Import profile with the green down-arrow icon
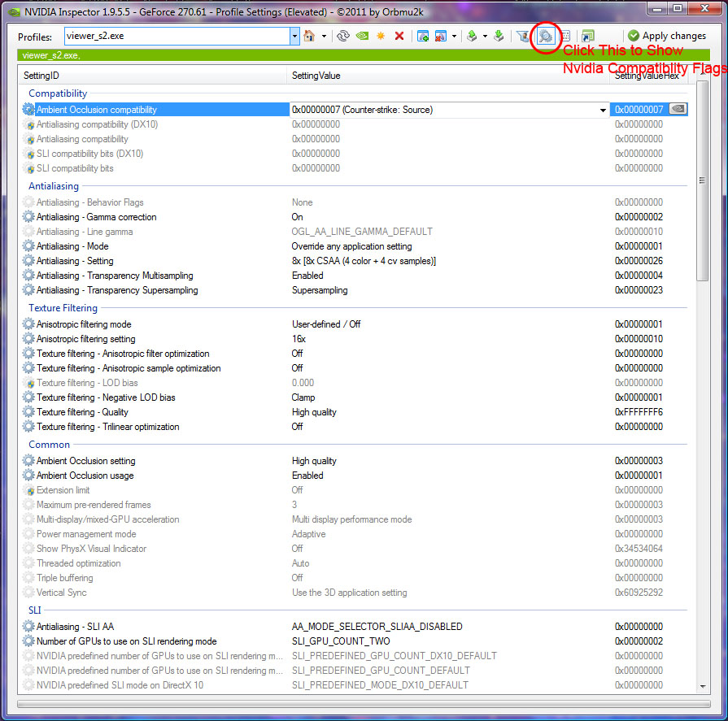 499,36
